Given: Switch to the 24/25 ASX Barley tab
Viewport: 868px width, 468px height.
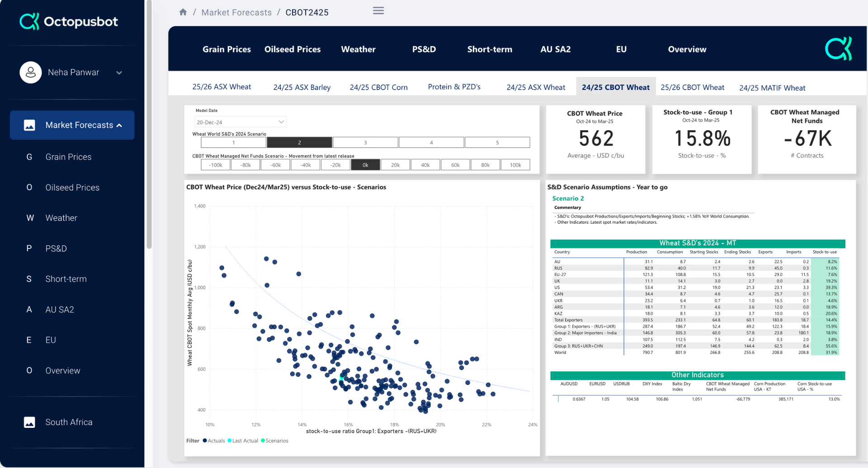Looking at the screenshot, I should pyautogui.click(x=302, y=87).
